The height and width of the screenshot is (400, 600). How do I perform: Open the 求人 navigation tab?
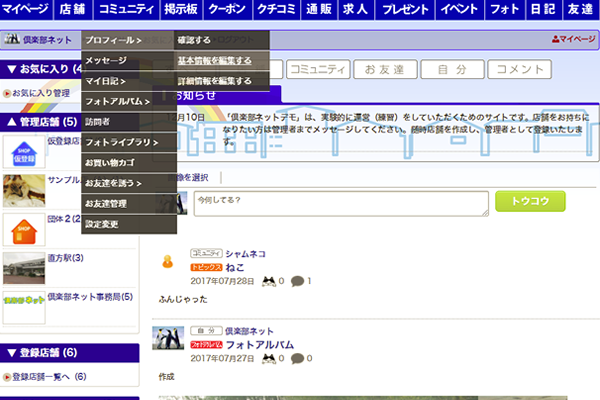point(356,9)
